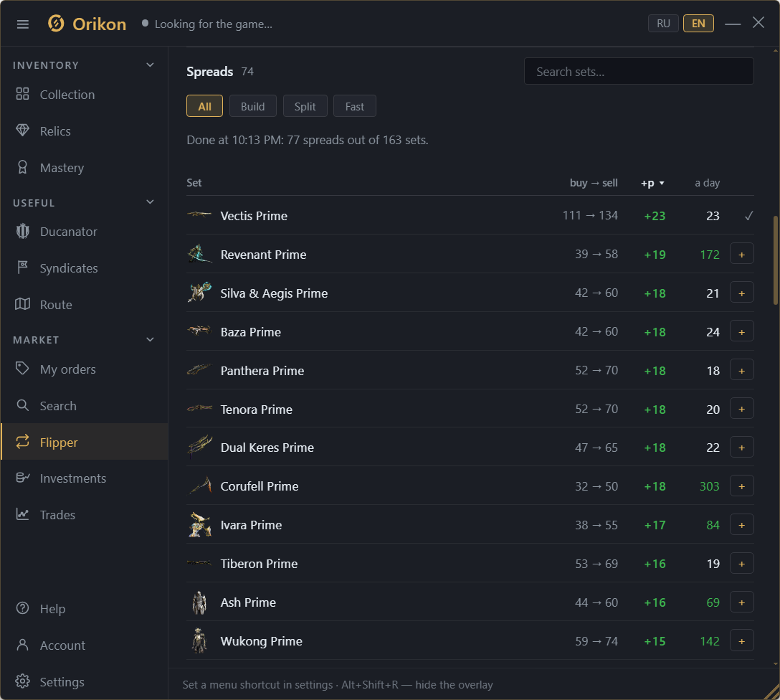The image size is (780, 700).
Task: Click the Orikon logo icon
Action: click(56, 24)
